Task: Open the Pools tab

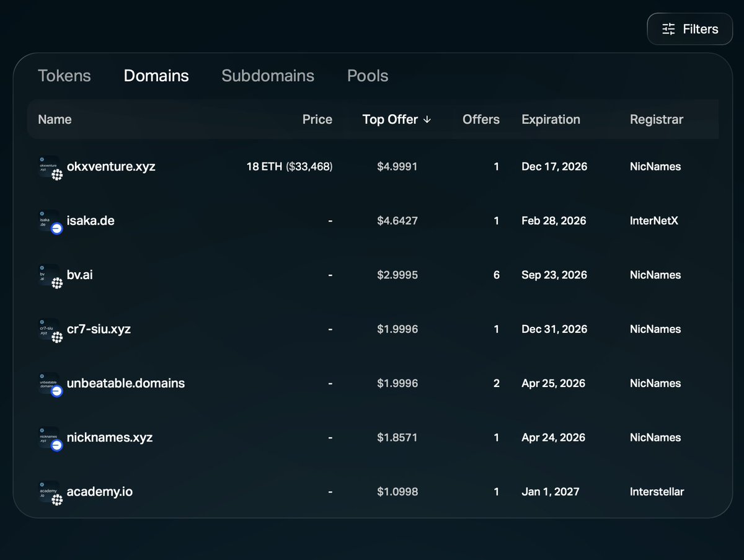Action: [x=368, y=76]
